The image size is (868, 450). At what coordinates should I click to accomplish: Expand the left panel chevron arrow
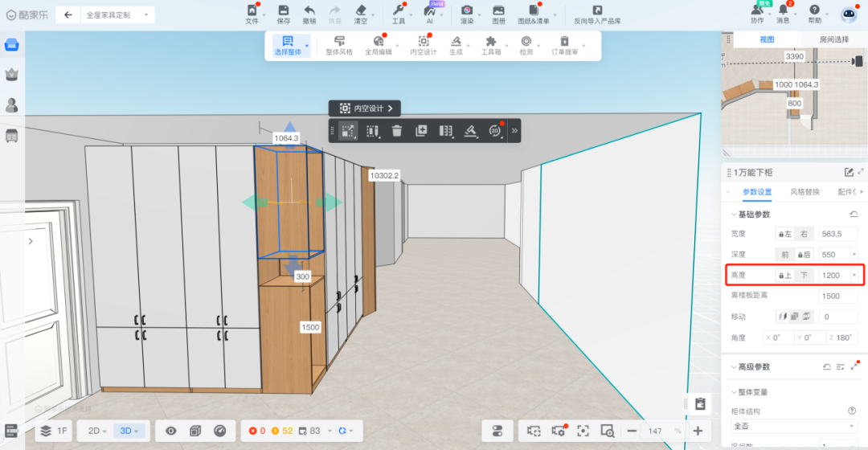coord(31,241)
